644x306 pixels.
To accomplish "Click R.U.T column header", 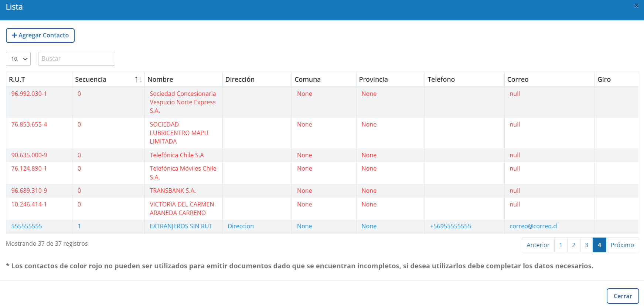I will click(17, 80).
